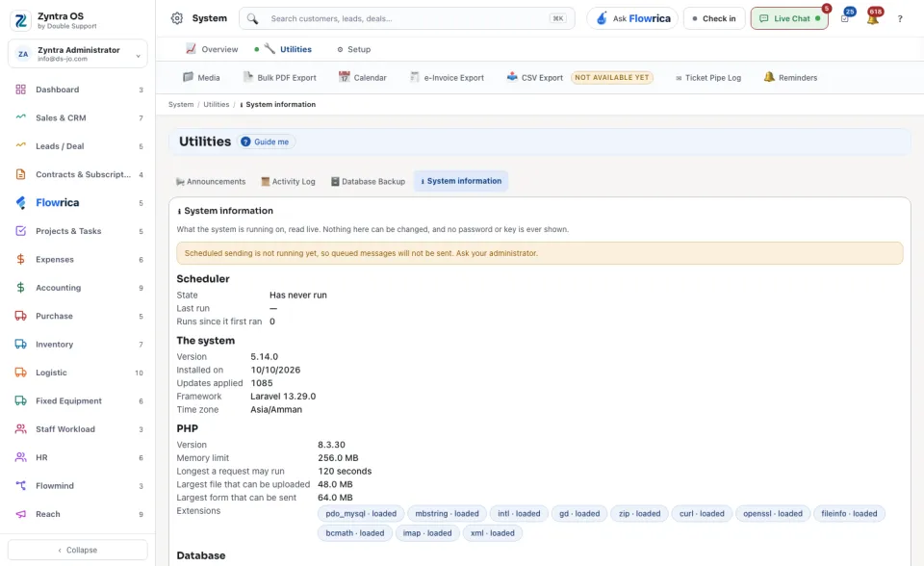Click the Reminders bell icon
The image size is (924, 566).
769,77
